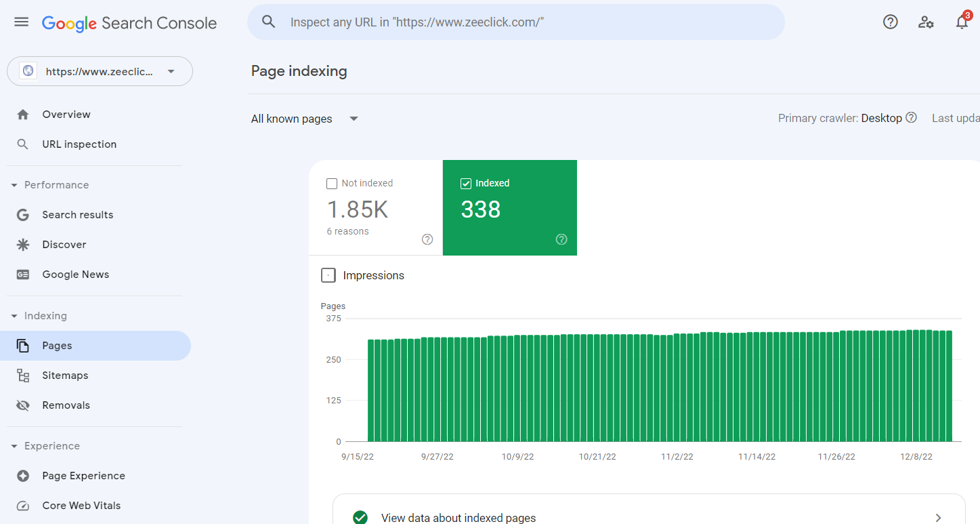Viewport: 980px width, 524px height.
Task: Click help icon in Indexed card
Action: (x=561, y=239)
